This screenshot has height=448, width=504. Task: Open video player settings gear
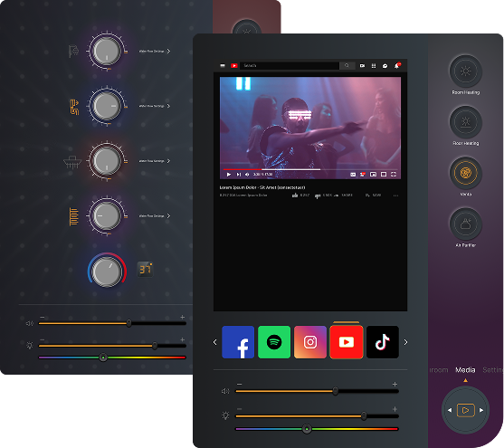[363, 175]
